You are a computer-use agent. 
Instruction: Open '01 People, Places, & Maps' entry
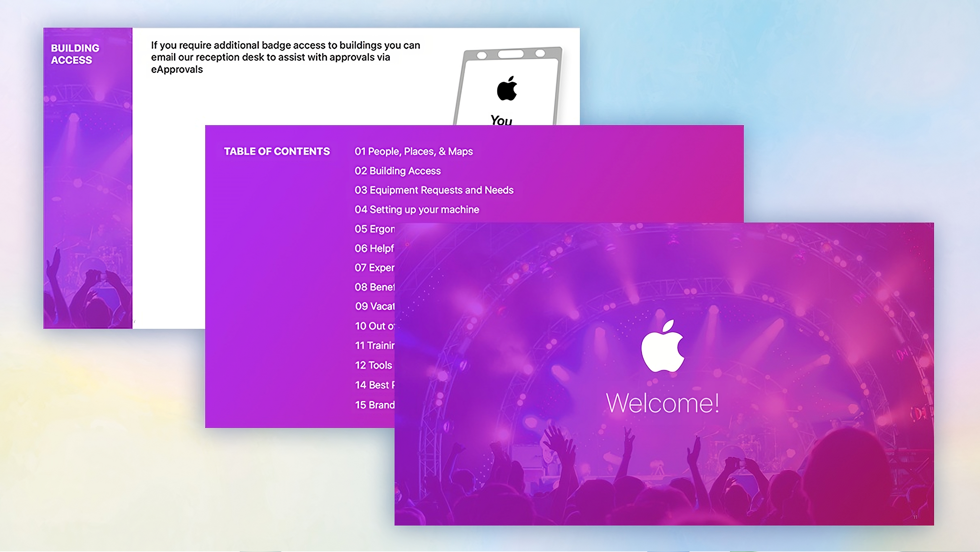[413, 151]
